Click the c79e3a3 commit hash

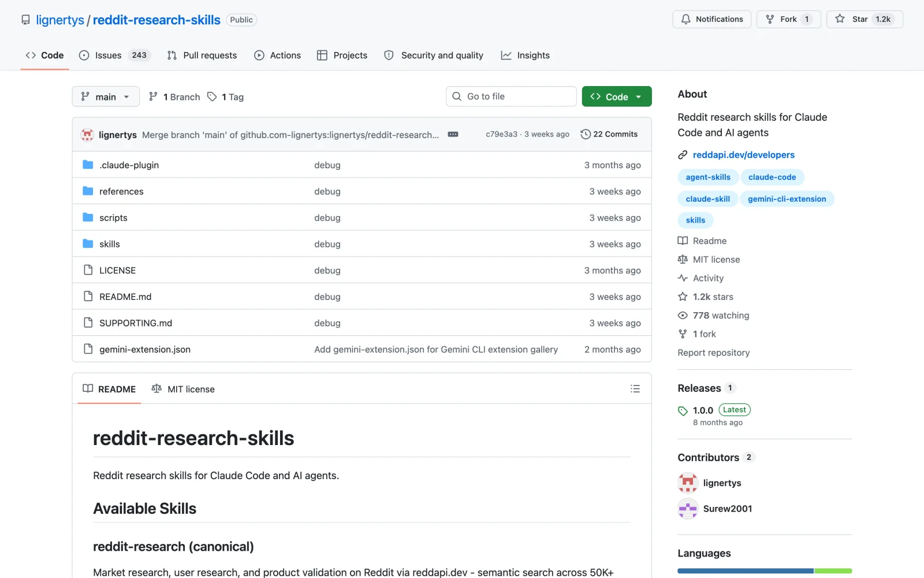click(501, 134)
